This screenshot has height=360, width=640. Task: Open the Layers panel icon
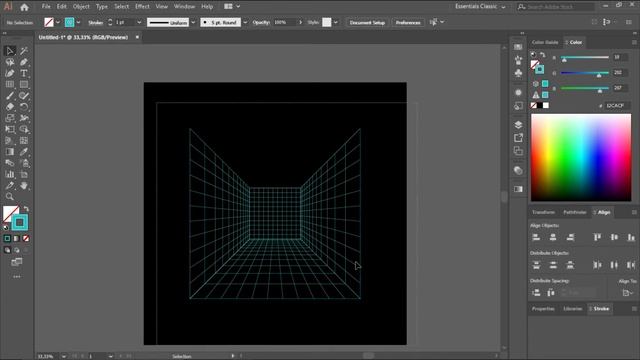point(518,124)
